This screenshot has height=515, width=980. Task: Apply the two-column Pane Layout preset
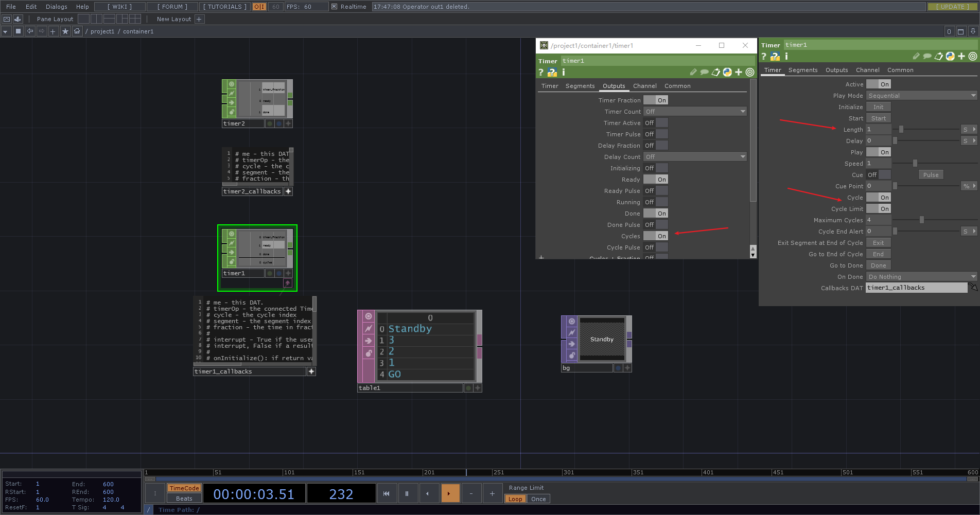pos(96,19)
